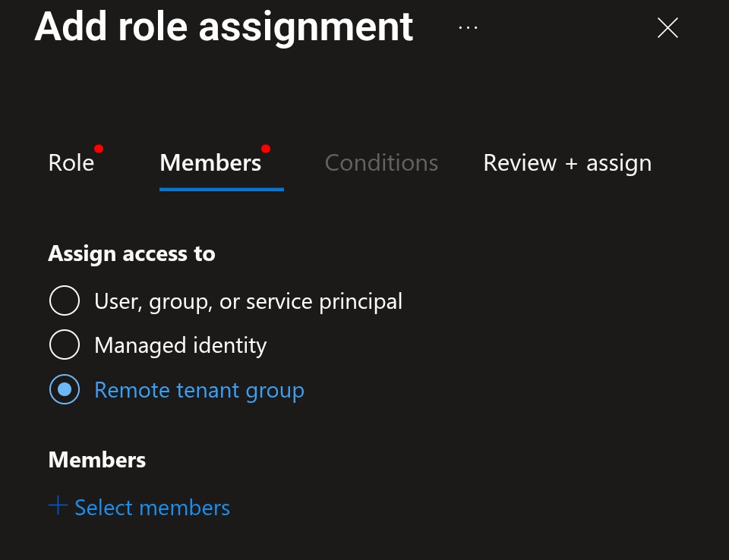Switch to the Role tab
This screenshot has width=729, height=560.
point(71,163)
